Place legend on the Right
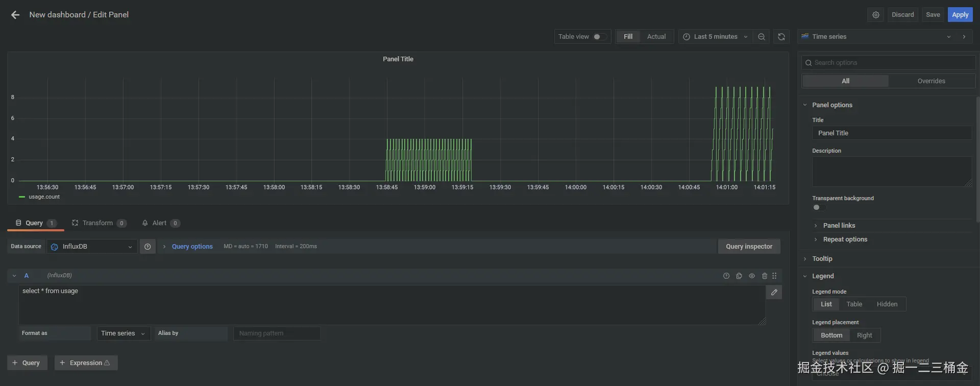Image resolution: width=980 pixels, height=386 pixels. (x=865, y=335)
